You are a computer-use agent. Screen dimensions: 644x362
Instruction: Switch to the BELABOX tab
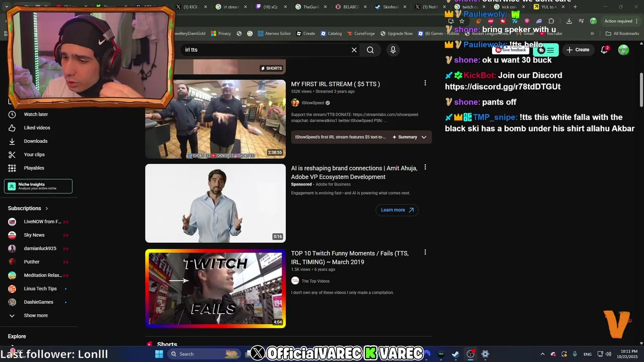351,7
